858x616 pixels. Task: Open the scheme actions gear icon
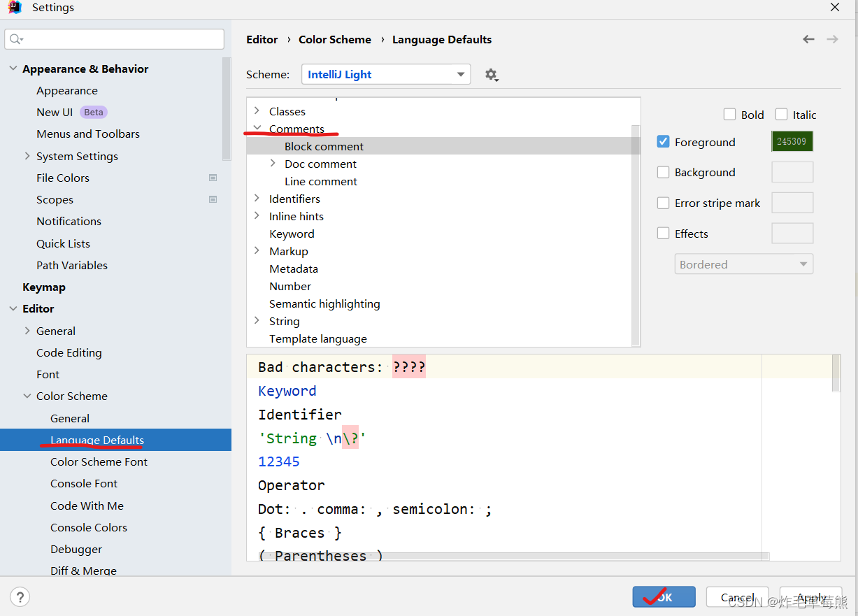point(492,75)
